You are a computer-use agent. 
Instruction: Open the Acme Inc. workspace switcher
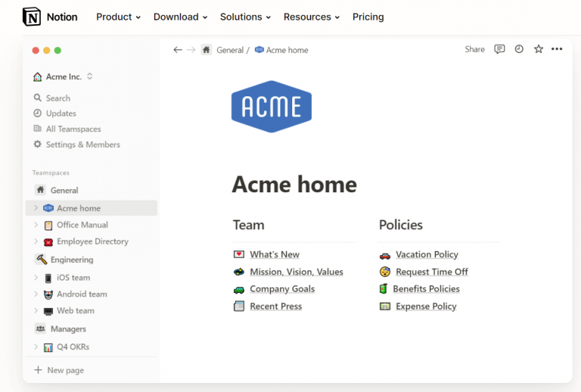point(63,76)
